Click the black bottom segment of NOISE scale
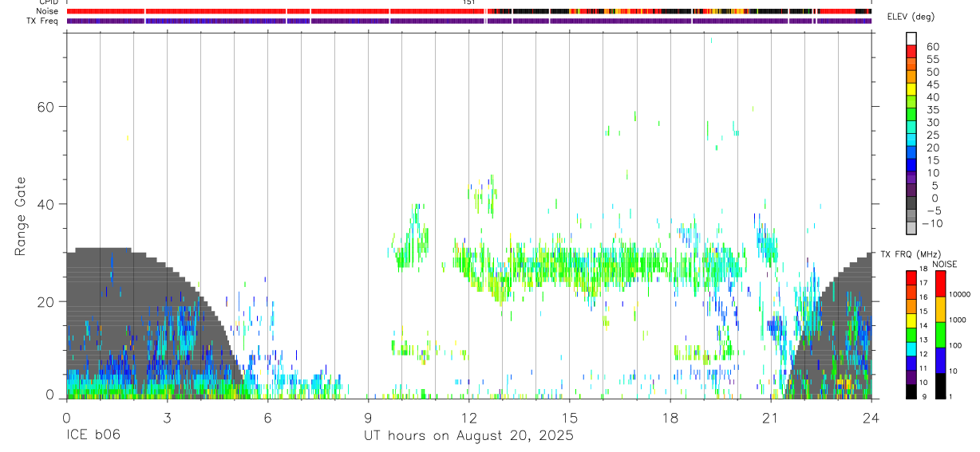The height and width of the screenshot is (452, 980). pos(940,386)
